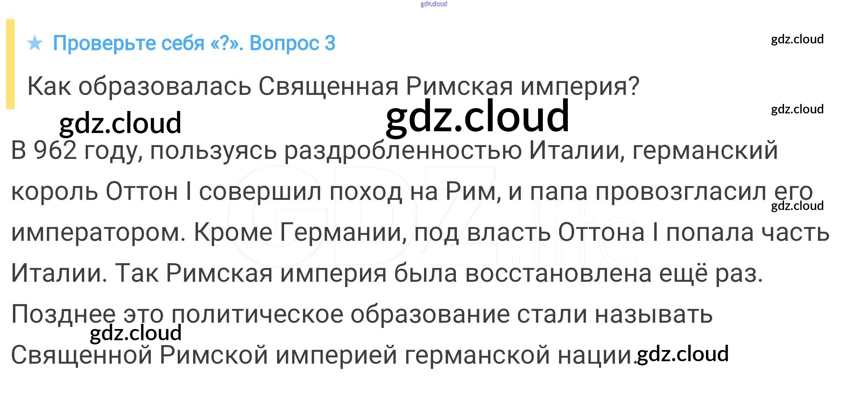Click the blue star icon beside heading
Viewport: 868px width, 406px height.
35,43
